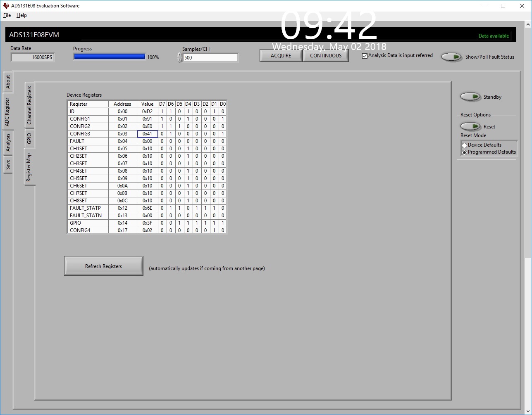Toggle the Standby switch
The width and height of the screenshot is (532, 415).
click(x=470, y=97)
